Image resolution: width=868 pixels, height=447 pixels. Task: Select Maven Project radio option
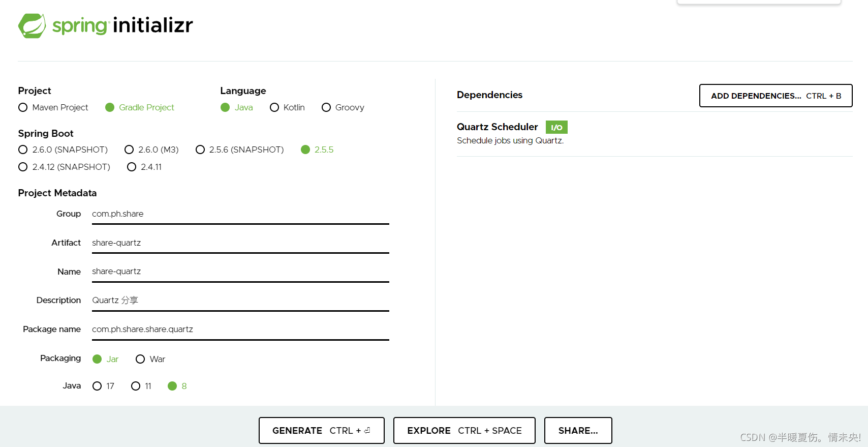[x=53, y=107]
